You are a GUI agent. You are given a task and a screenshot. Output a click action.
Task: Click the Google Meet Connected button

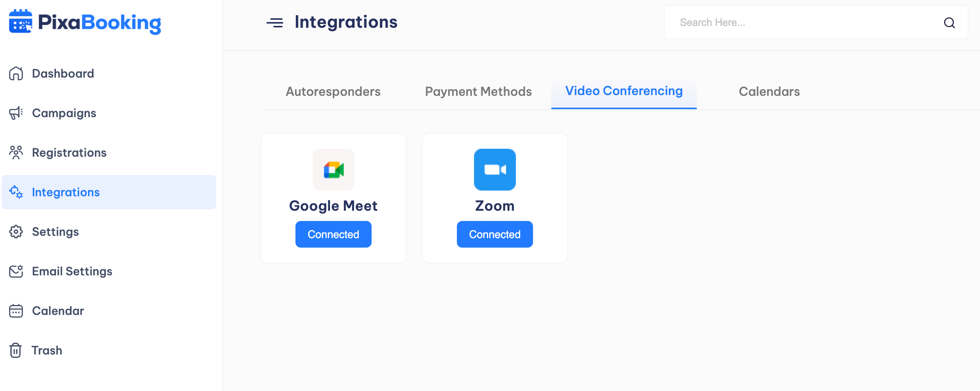(x=334, y=234)
